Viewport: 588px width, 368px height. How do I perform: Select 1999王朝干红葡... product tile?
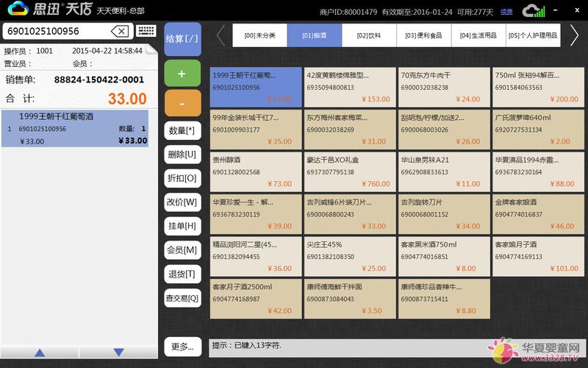[x=256, y=87]
